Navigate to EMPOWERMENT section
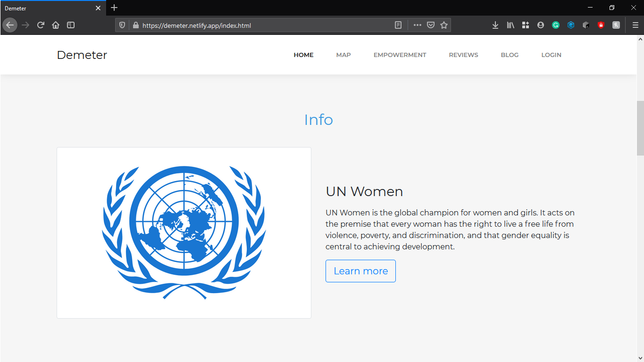This screenshot has width=644, height=362. [x=400, y=55]
